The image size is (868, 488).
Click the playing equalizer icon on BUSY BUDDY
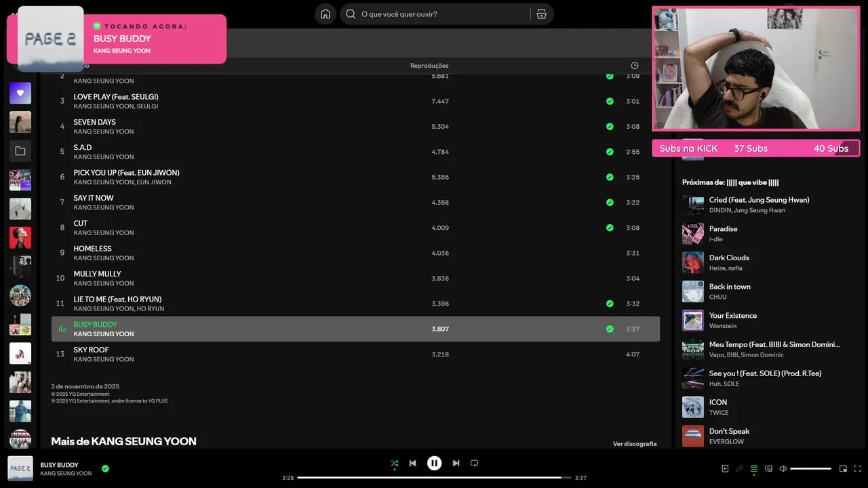pos(62,329)
